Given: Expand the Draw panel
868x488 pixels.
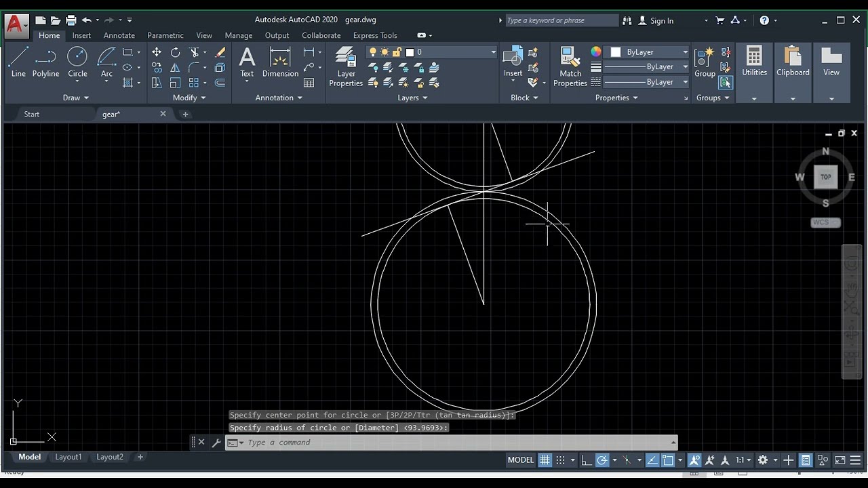Looking at the screenshot, I should (76, 98).
